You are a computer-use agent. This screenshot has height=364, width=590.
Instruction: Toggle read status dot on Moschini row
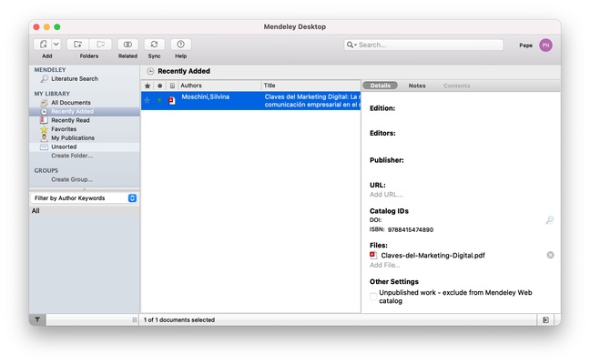coord(159,100)
